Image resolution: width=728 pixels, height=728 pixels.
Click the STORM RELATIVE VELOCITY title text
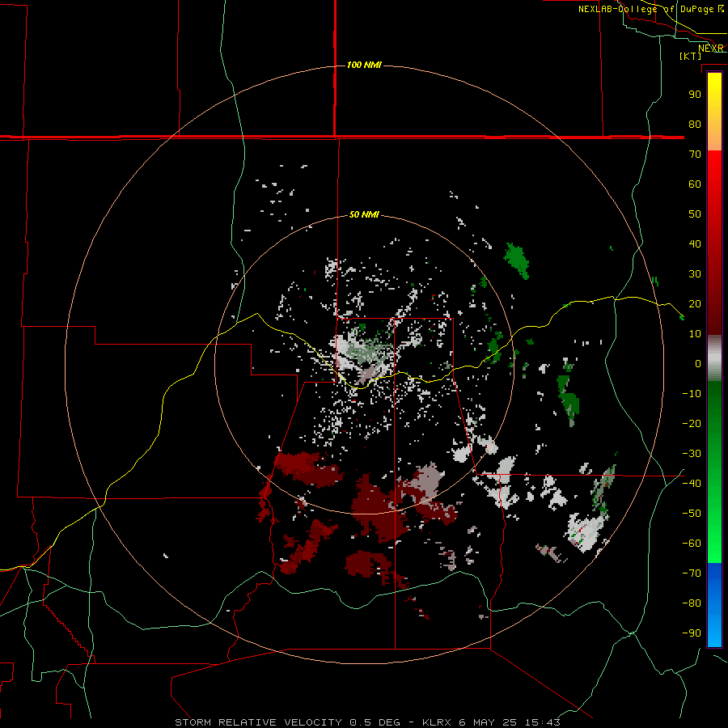(259, 722)
